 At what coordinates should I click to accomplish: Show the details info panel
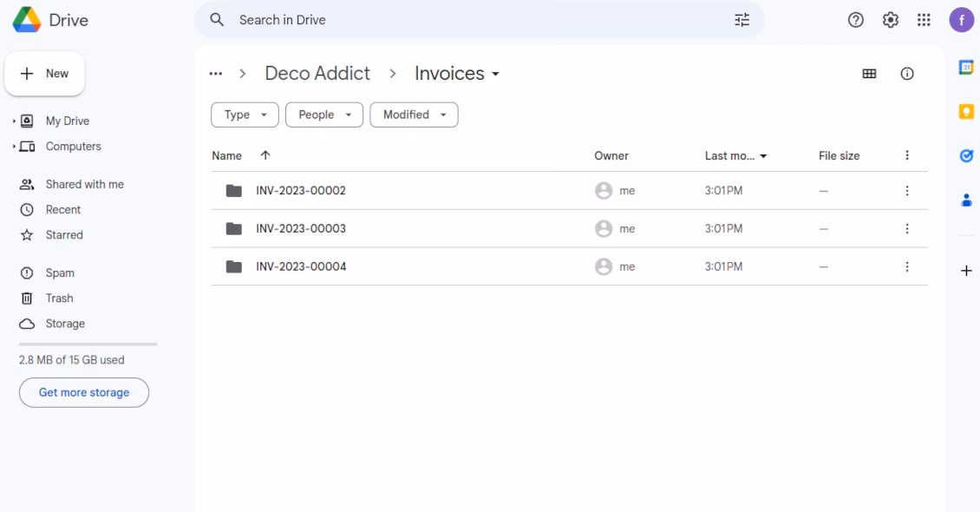tap(907, 74)
